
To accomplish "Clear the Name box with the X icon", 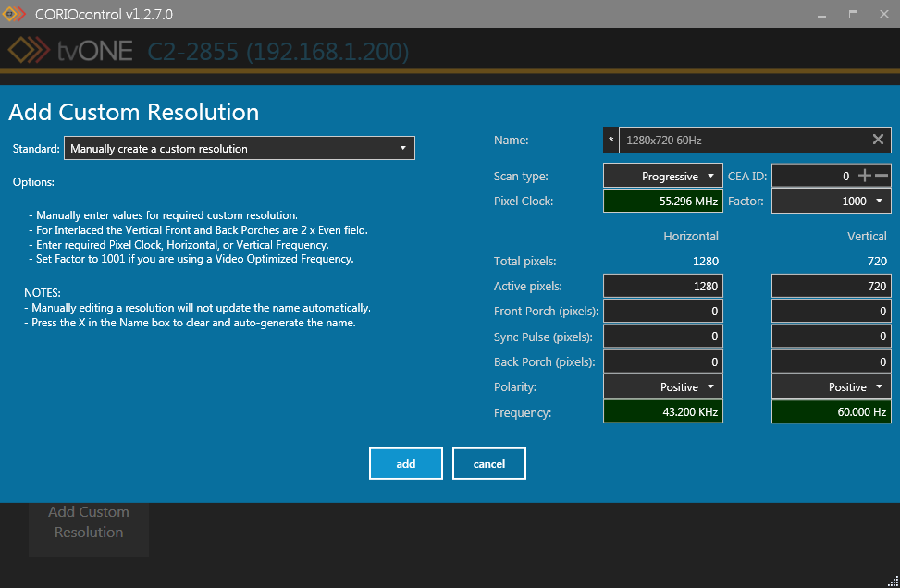I will click(878, 140).
